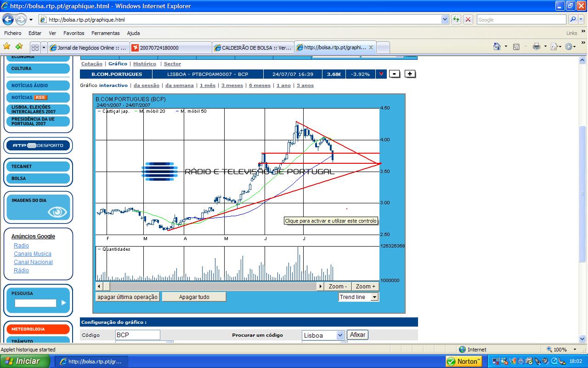Open the Lisboa market dropdown

(x=340, y=335)
